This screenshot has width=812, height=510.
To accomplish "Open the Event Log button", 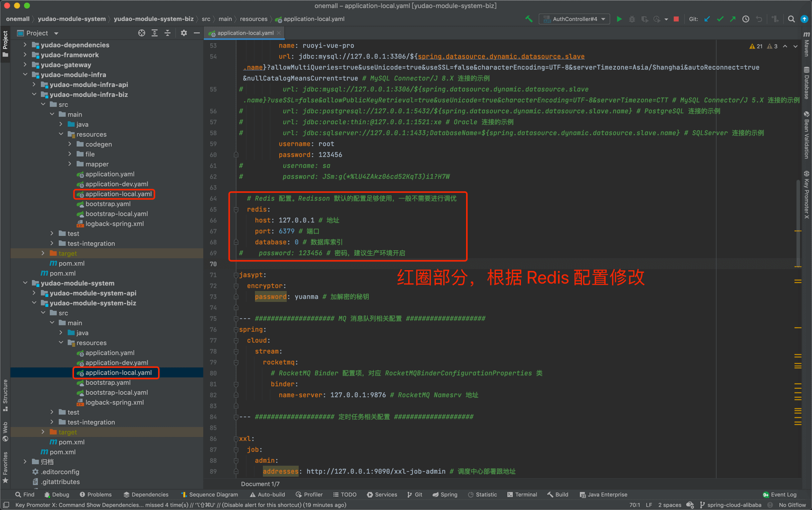I will [779, 495].
